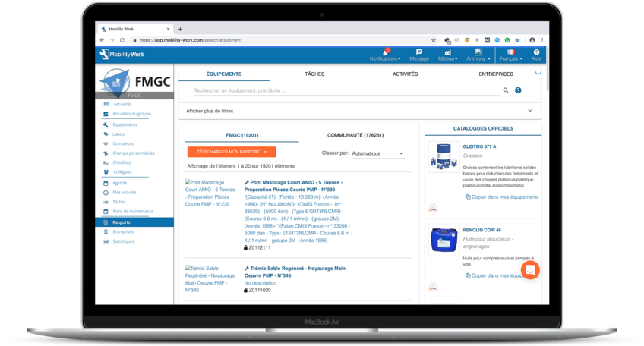Bookmark the page with star icon
This screenshot has width=644, height=346.
coord(434,40)
